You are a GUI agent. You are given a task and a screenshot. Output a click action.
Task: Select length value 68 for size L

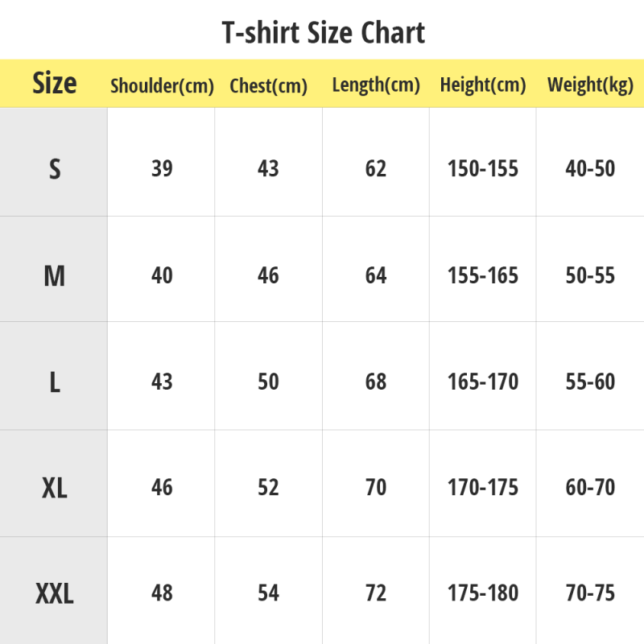[376, 382]
